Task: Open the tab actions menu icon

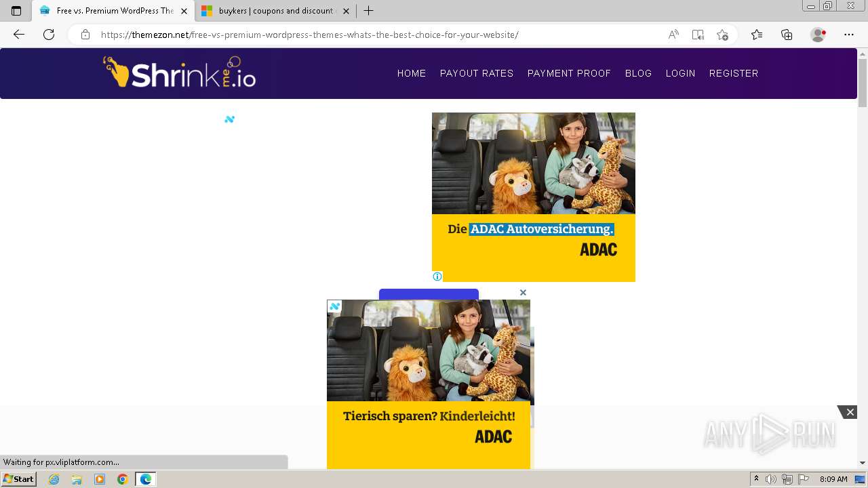Action: pos(16,11)
